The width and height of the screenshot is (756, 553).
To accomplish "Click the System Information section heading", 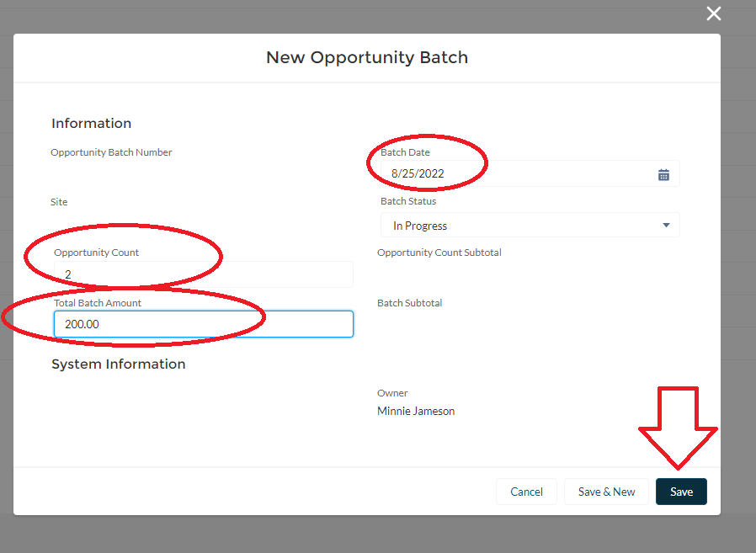I will pyautogui.click(x=118, y=364).
